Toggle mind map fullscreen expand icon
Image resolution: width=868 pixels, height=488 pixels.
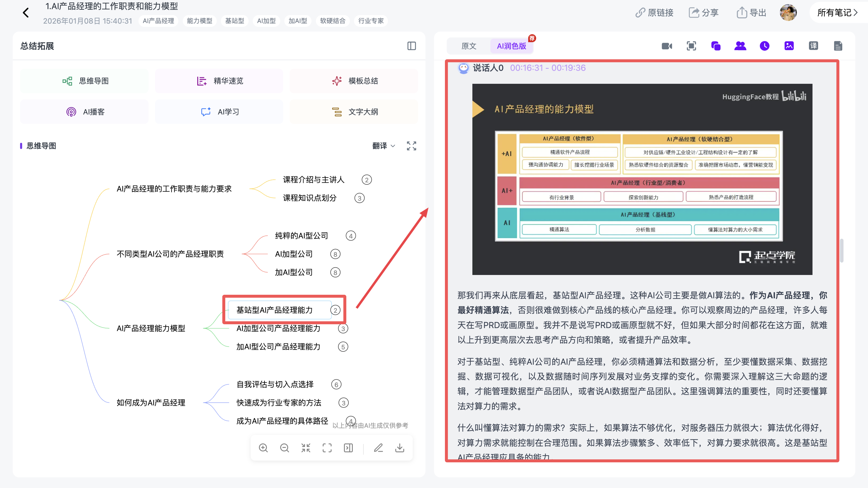click(412, 146)
